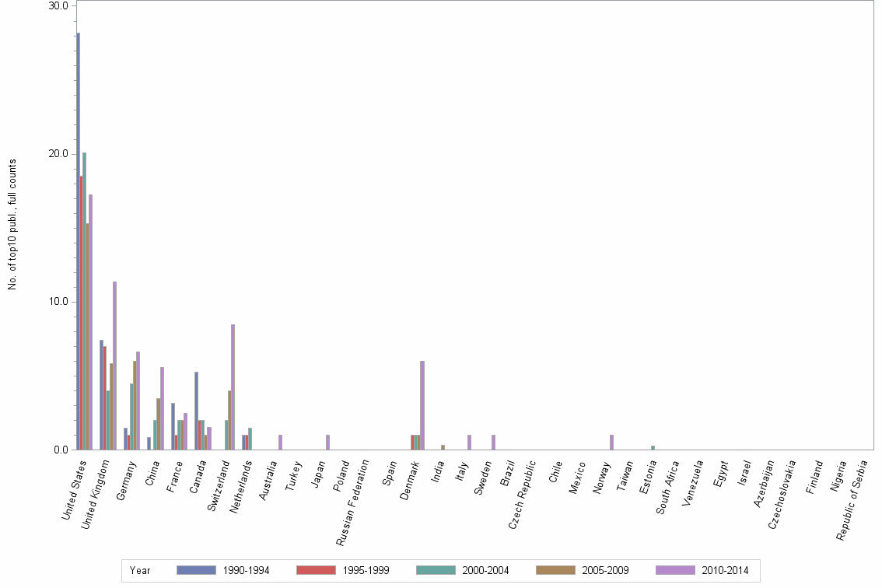The image size is (882, 588).
Task: Click the tallest United States bar
Action: (77, 233)
